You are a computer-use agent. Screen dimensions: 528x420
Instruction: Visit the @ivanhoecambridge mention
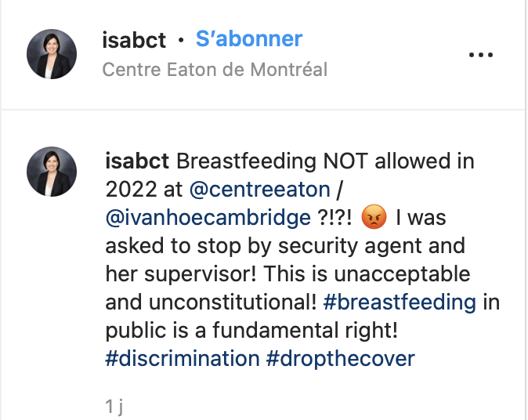pyautogui.click(x=208, y=218)
